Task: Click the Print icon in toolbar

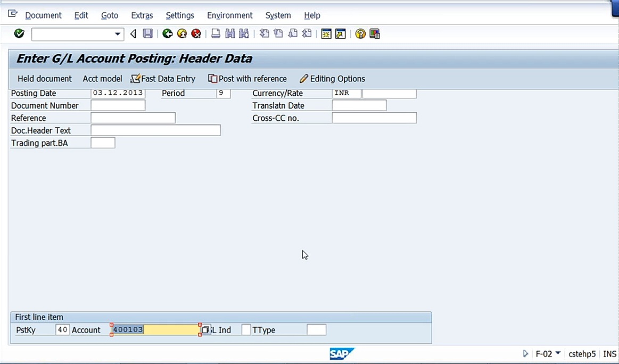Action: point(216,34)
